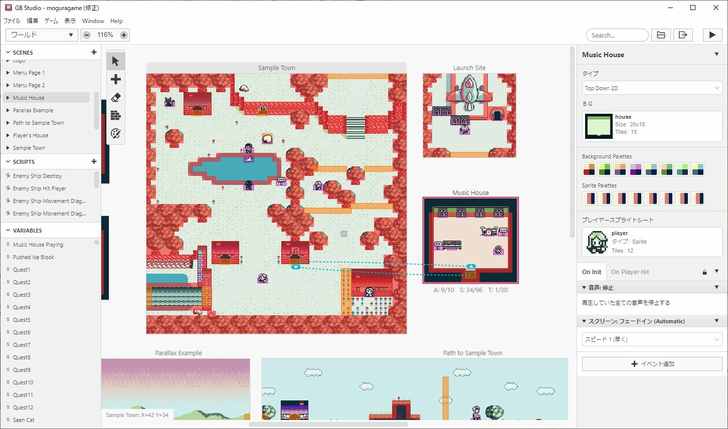Select Music House in scene list
The image size is (728, 429).
(47, 98)
